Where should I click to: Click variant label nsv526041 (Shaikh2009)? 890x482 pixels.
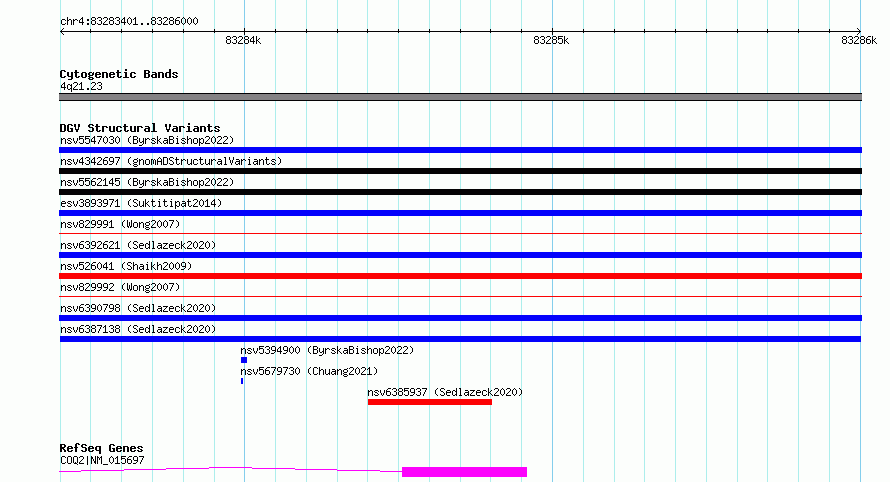[126, 266]
